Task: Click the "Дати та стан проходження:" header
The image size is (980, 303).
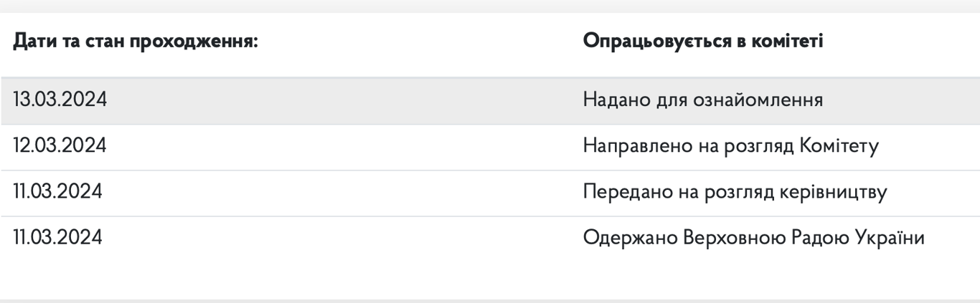Action: [136, 41]
